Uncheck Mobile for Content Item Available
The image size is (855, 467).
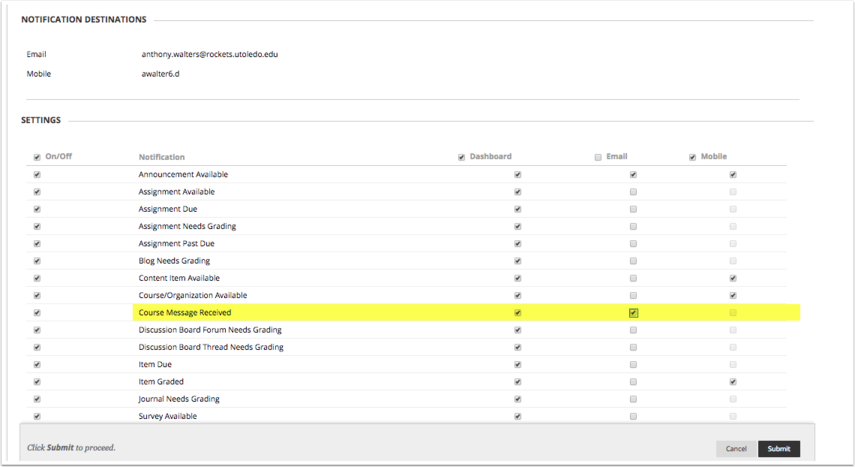[x=733, y=278]
